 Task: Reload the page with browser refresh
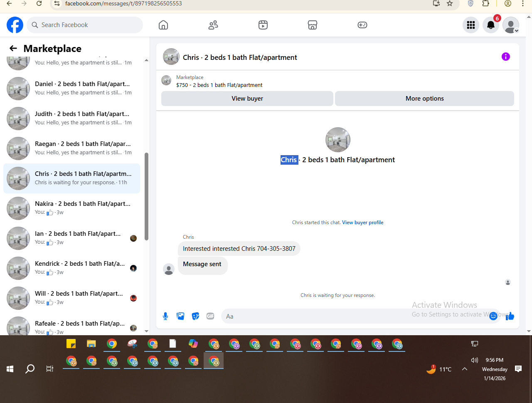[x=39, y=3]
